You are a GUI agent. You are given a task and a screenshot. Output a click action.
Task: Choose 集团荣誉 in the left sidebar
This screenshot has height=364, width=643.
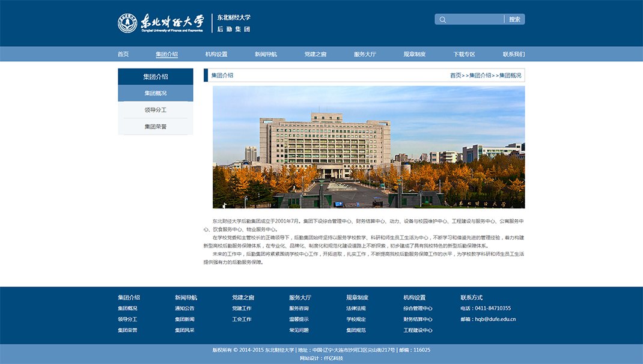[x=156, y=127]
